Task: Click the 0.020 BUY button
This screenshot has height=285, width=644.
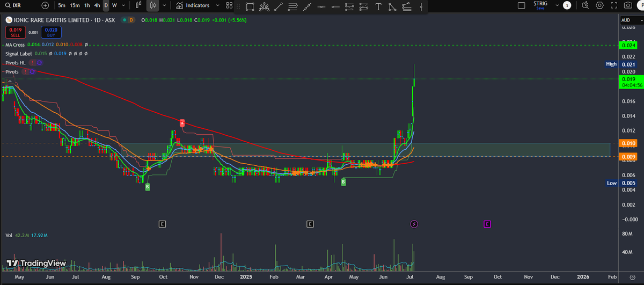Action: pos(51,32)
